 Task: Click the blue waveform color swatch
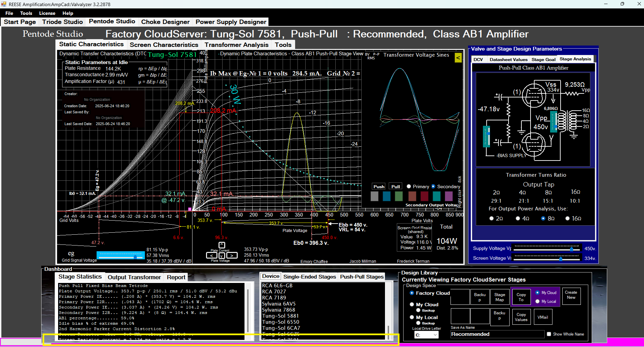[x=387, y=196]
